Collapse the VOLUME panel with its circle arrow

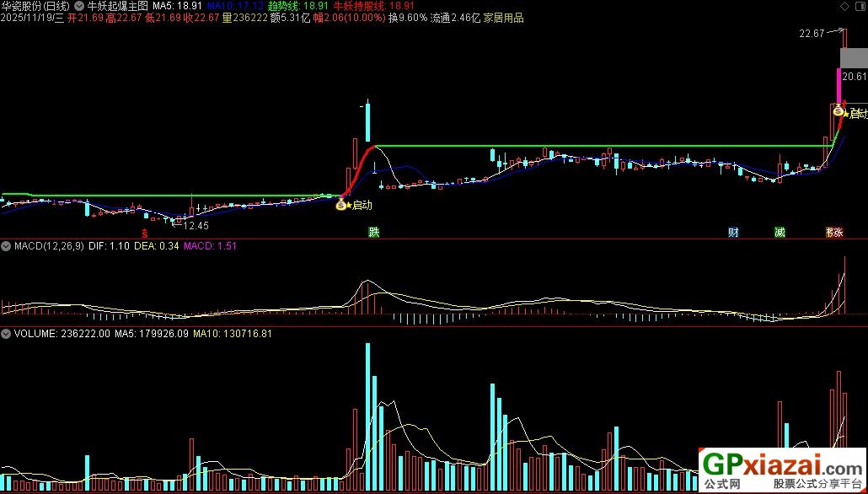[6, 333]
